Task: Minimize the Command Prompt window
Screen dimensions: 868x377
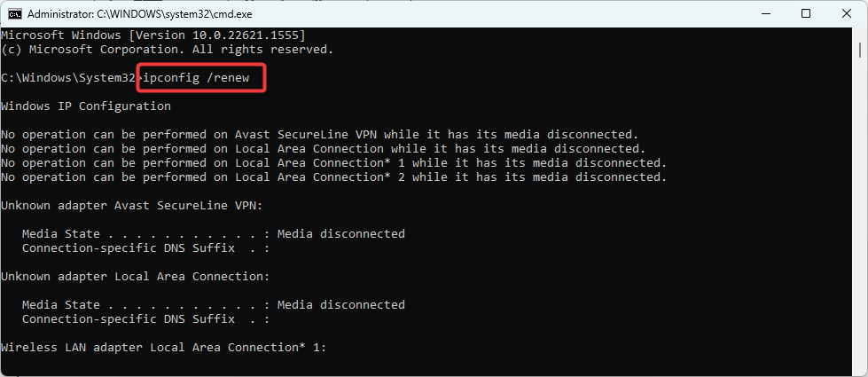Action: click(x=767, y=14)
